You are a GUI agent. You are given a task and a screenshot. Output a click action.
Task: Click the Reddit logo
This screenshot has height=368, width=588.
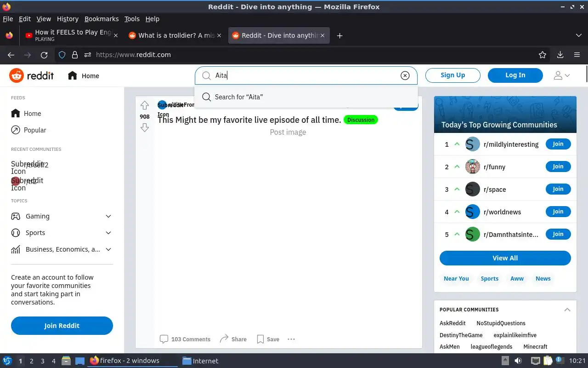[x=32, y=75]
